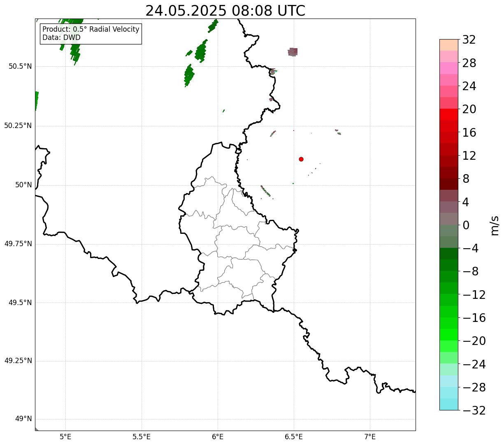504x445 pixels.
Task: Click the 6.5°E longitude label
Action: click(294, 437)
